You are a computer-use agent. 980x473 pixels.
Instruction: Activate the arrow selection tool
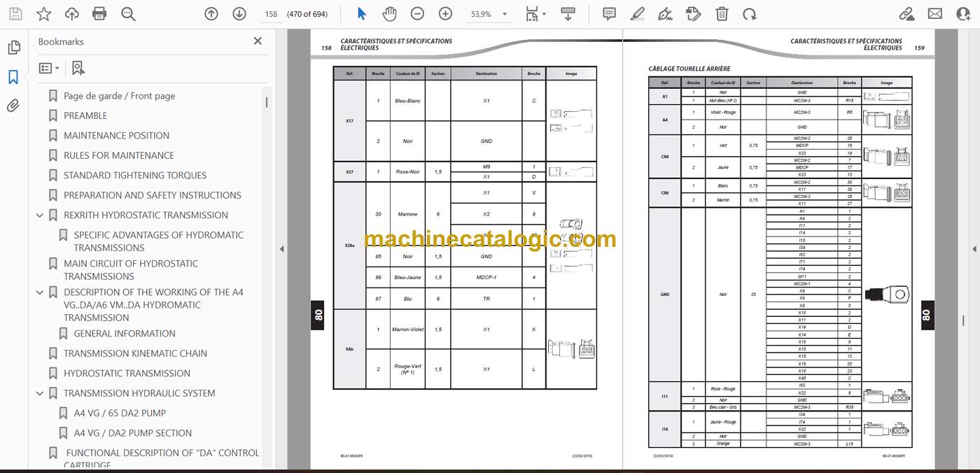[x=361, y=13]
